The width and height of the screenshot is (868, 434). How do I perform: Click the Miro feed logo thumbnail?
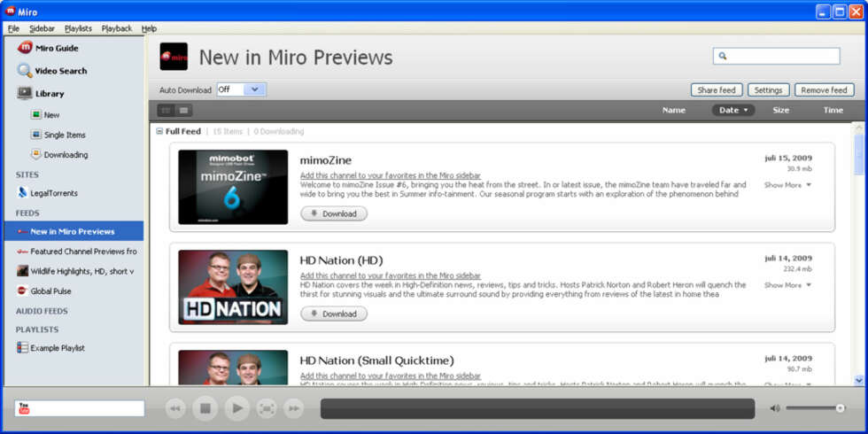coord(174,57)
